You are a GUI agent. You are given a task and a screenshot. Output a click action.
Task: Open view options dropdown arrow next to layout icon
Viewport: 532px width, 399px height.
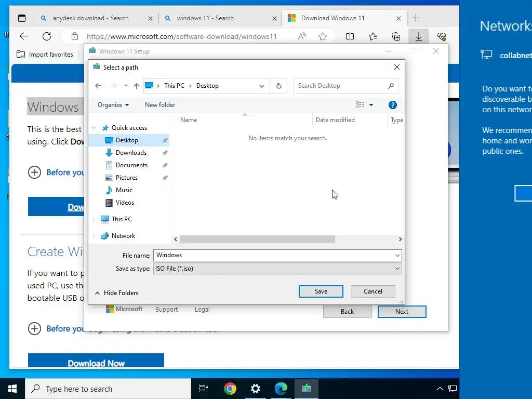coord(371,105)
